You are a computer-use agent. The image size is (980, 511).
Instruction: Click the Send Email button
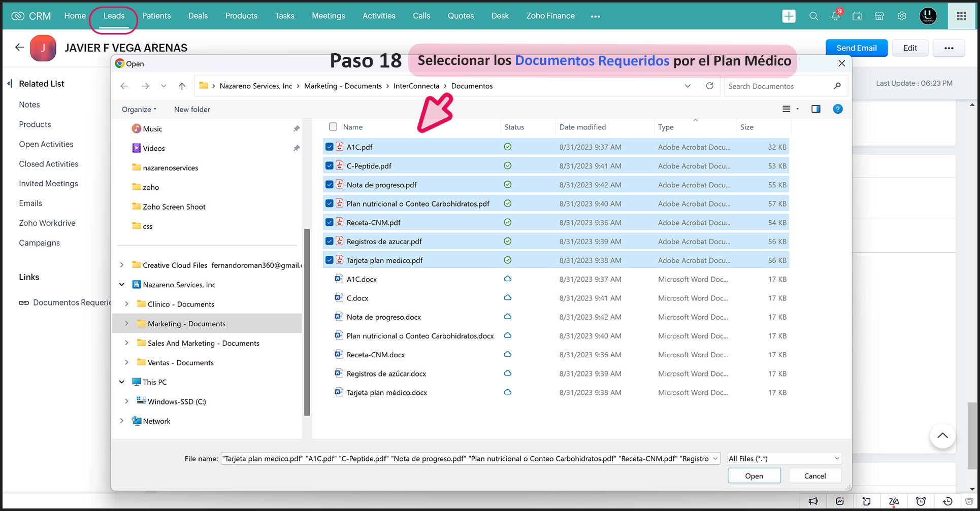tap(856, 48)
